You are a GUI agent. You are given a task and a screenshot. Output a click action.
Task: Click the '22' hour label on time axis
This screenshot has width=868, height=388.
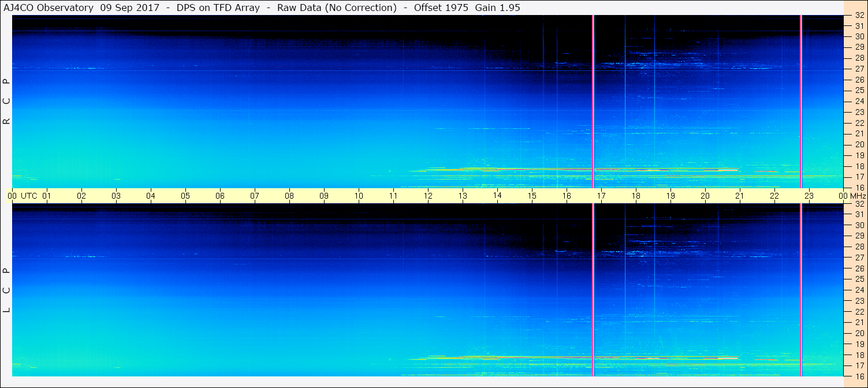[x=774, y=196]
